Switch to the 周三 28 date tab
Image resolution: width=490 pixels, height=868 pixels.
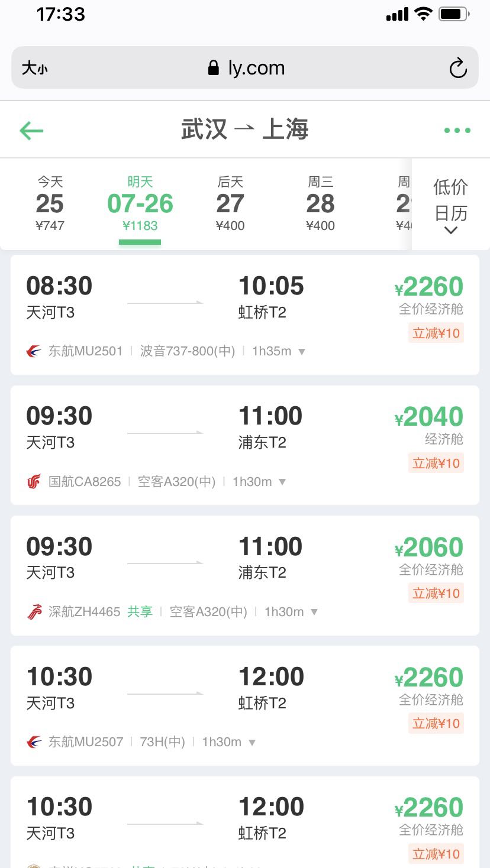pyautogui.click(x=320, y=203)
